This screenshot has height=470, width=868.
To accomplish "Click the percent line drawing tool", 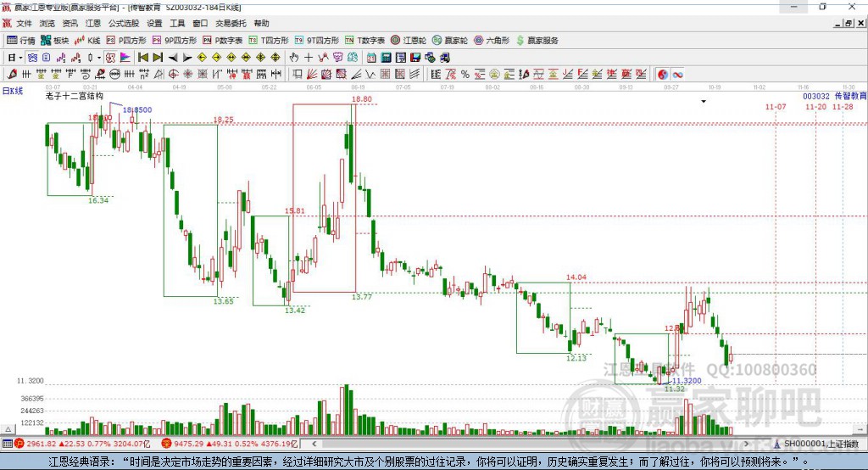I will pos(465,75).
